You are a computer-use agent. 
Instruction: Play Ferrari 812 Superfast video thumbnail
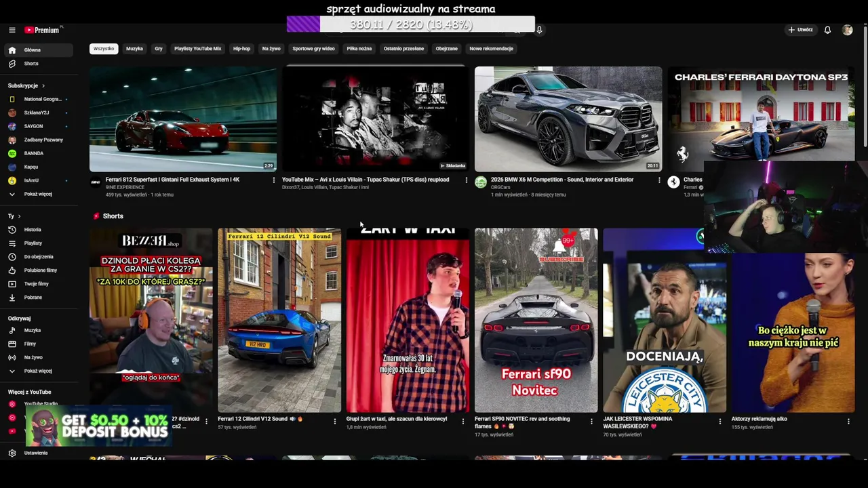click(183, 119)
